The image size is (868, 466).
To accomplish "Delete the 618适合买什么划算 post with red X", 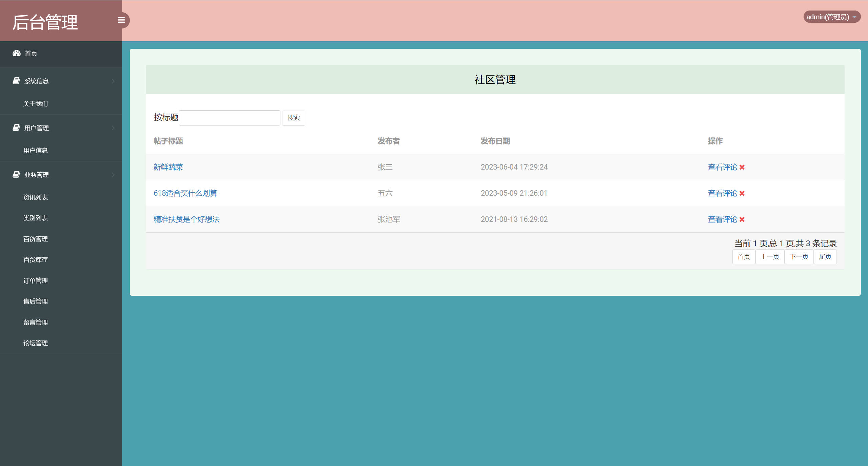I will click(x=742, y=193).
